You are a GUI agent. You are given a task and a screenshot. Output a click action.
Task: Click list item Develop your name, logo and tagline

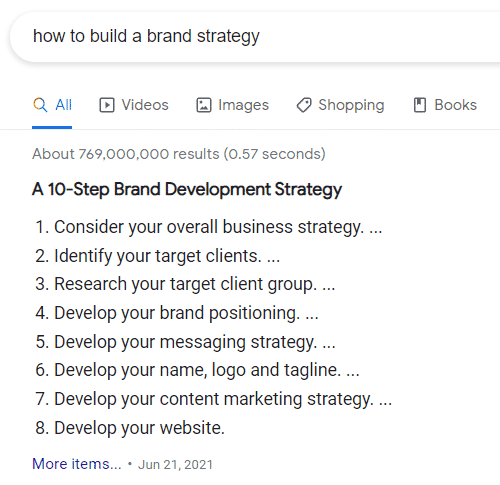(x=197, y=370)
